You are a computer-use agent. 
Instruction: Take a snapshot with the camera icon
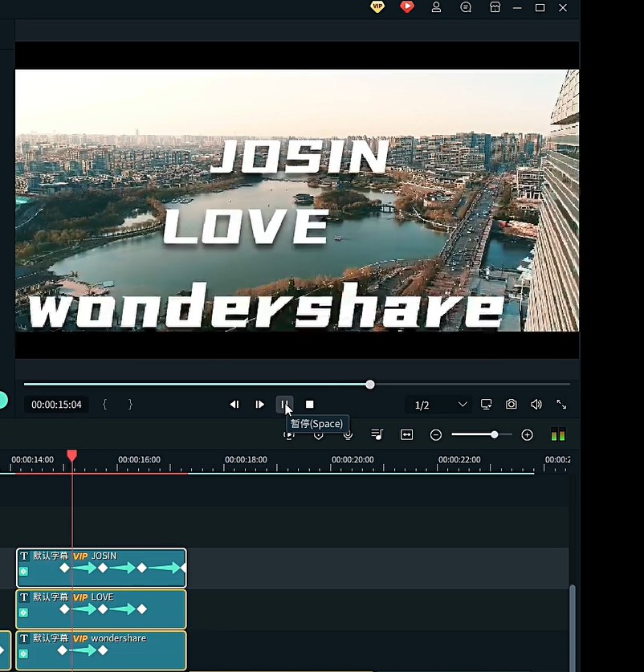511,405
